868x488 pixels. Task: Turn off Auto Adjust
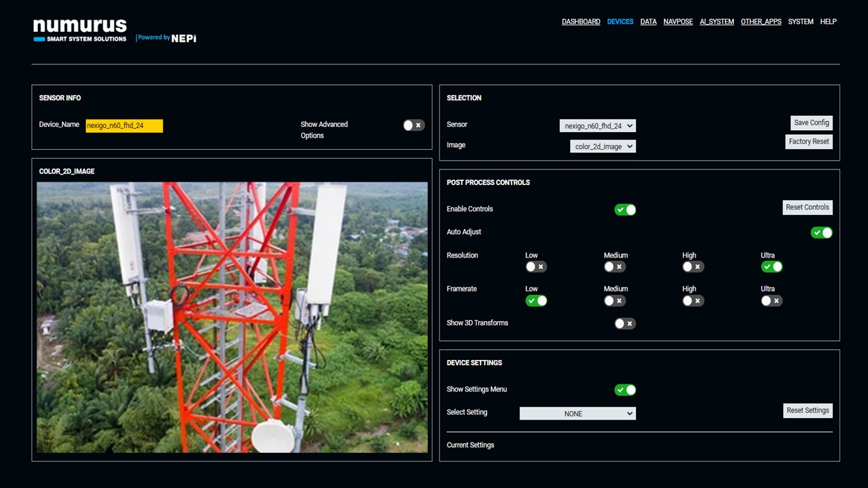click(821, 232)
